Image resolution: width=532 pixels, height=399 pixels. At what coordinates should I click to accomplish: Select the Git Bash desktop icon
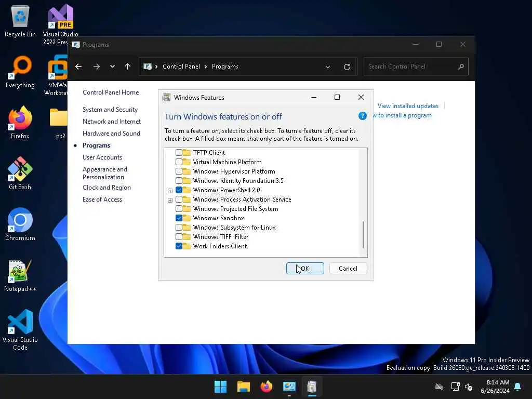click(20, 174)
